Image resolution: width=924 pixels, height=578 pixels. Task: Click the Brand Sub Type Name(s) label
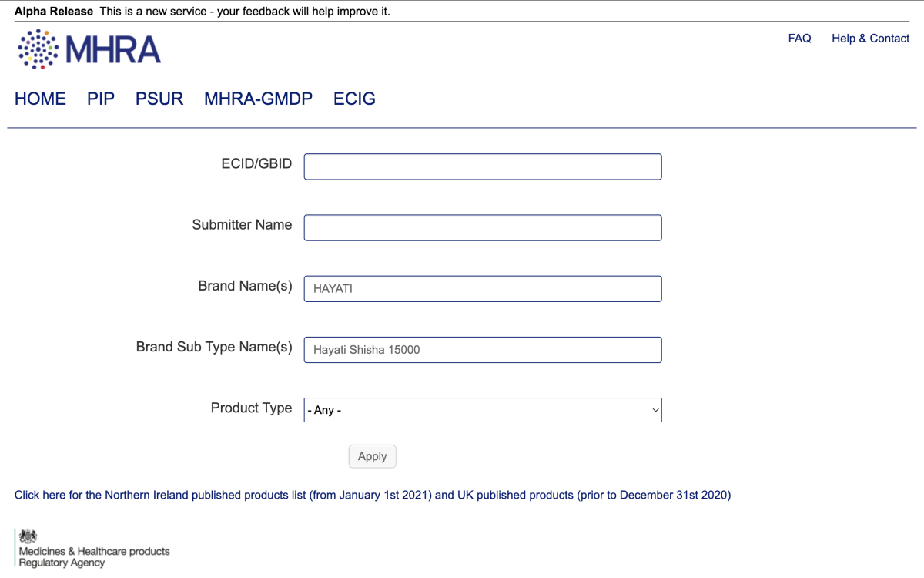click(214, 347)
